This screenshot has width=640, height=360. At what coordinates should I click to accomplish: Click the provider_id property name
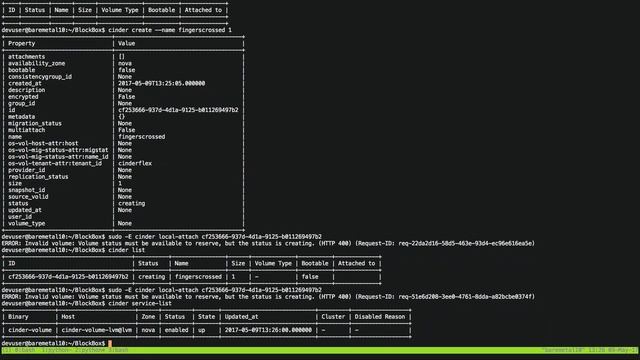click(27, 170)
